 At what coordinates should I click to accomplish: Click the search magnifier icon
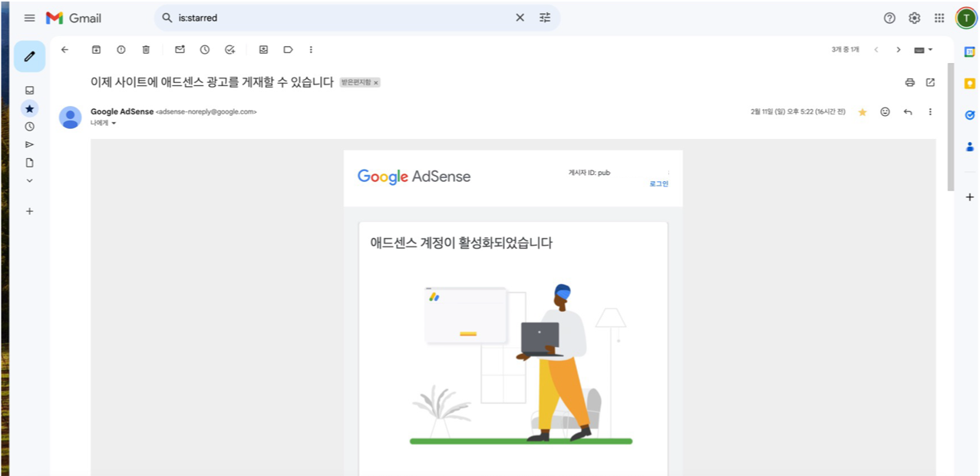[x=167, y=18]
